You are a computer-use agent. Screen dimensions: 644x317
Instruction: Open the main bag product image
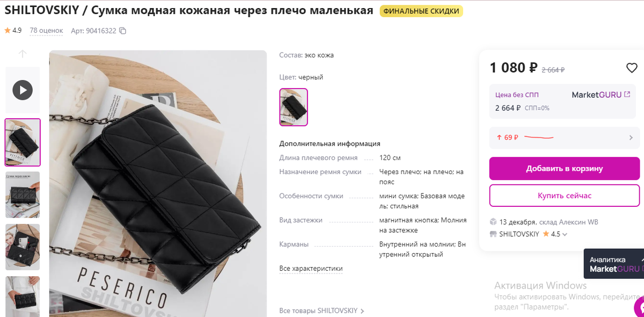click(x=158, y=184)
